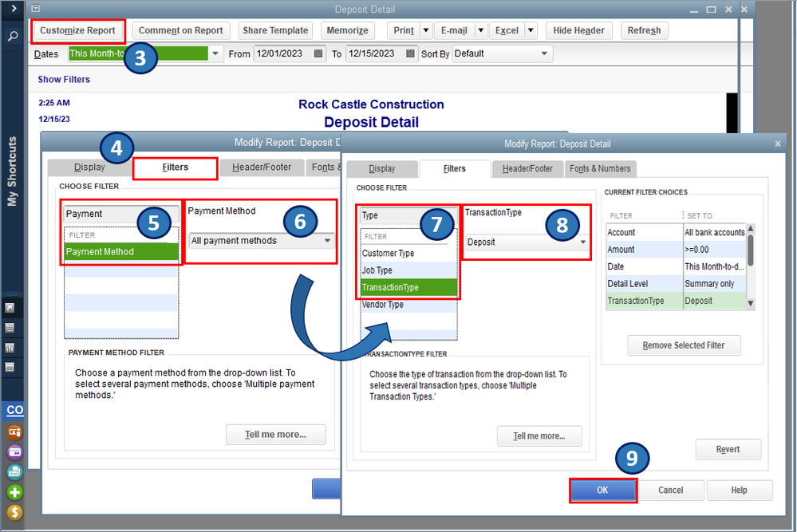Click Memorize button

(348, 30)
